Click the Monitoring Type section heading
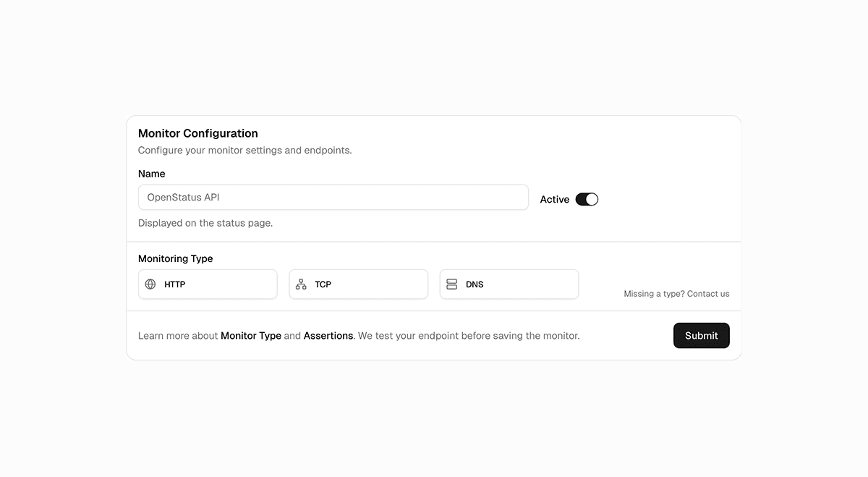 click(x=175, y=258)
